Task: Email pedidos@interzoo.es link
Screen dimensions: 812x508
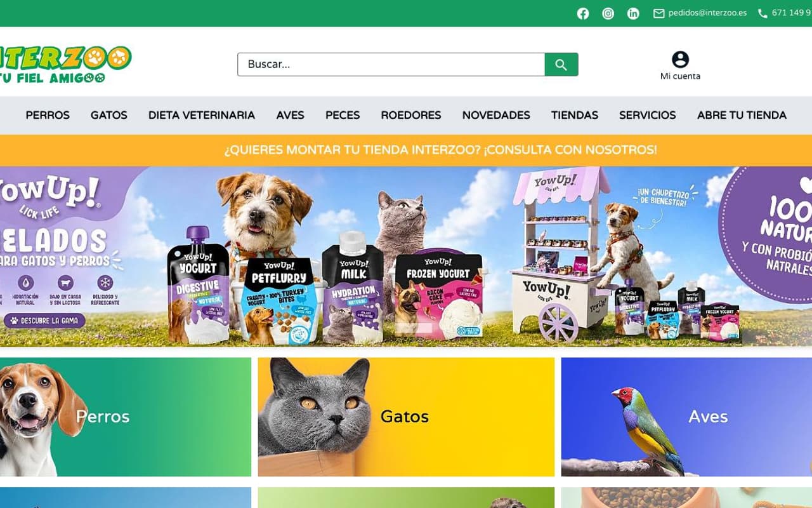Action: pyautogui.click(x=707, y=13)
